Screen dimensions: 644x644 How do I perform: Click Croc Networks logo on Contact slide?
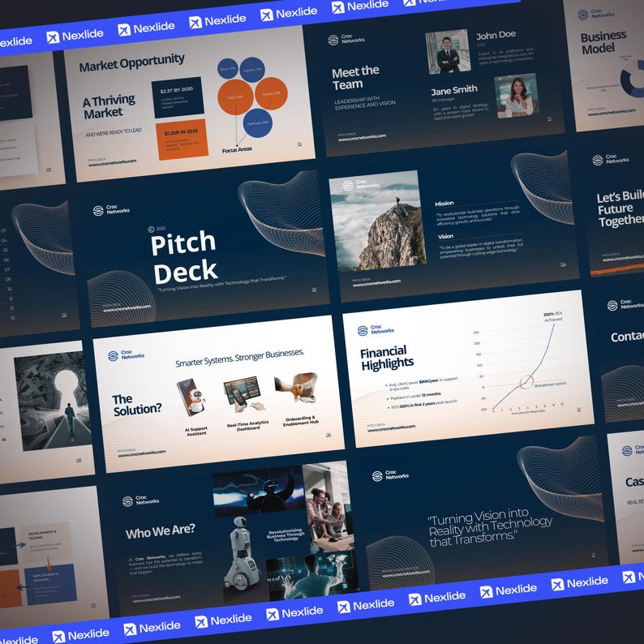[x=625, y=304]
